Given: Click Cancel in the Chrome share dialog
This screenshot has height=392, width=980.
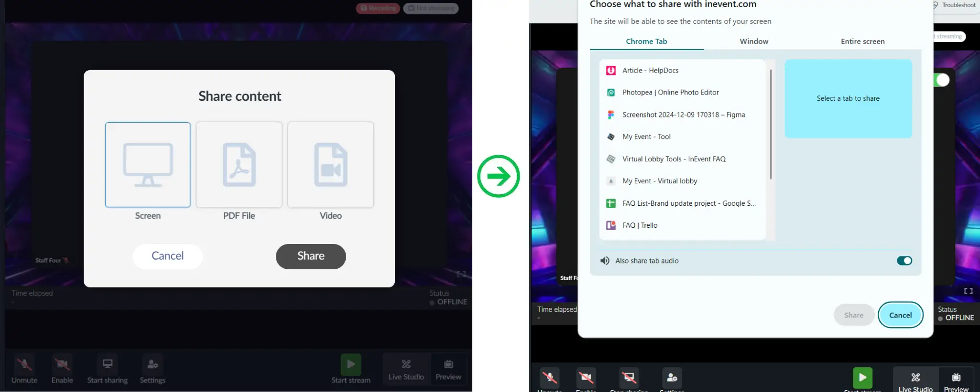Looking at the screenshot, I should 900,315.
